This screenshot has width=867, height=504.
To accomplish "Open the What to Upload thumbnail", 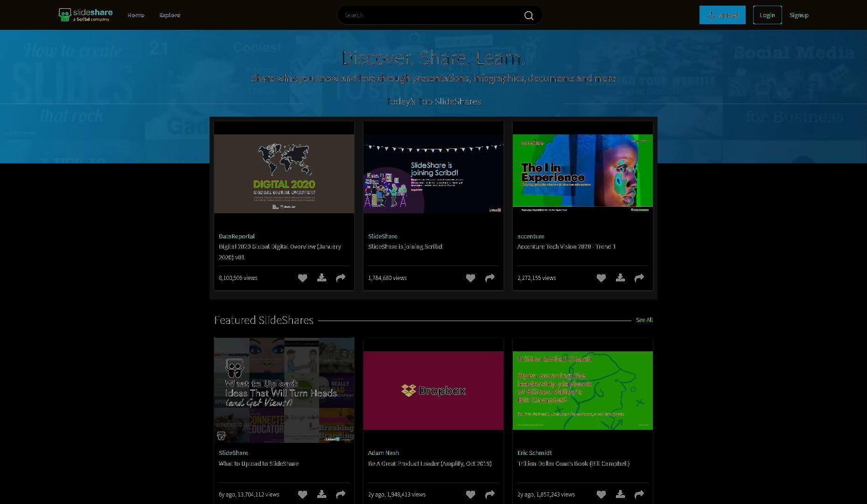I will [x=284, y=390].
